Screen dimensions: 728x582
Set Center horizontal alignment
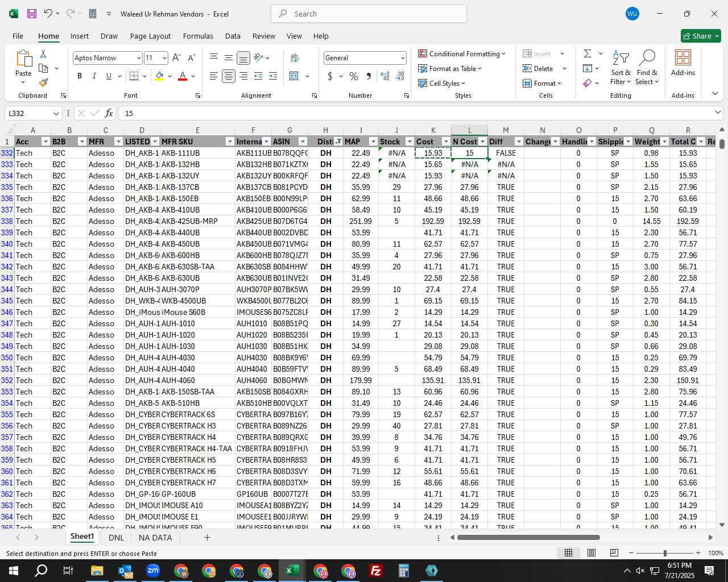point(228,76)
